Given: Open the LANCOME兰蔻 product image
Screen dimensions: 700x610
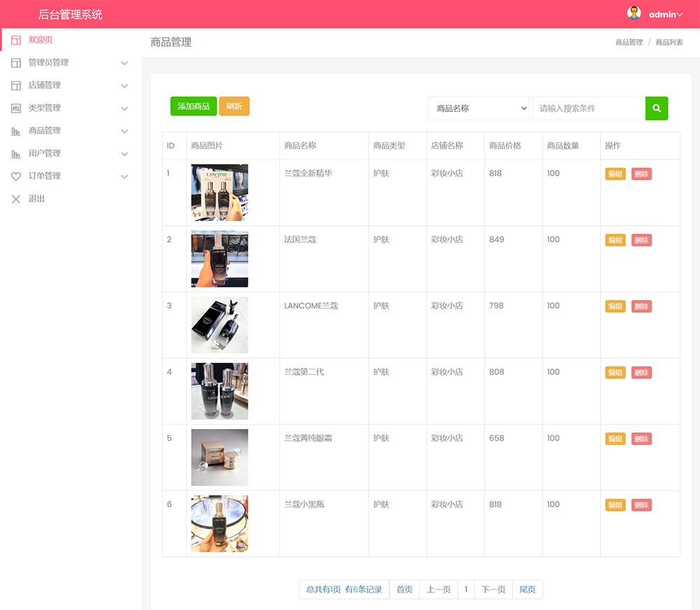Looking at the screenshot, I should click(x=220, y=325).
